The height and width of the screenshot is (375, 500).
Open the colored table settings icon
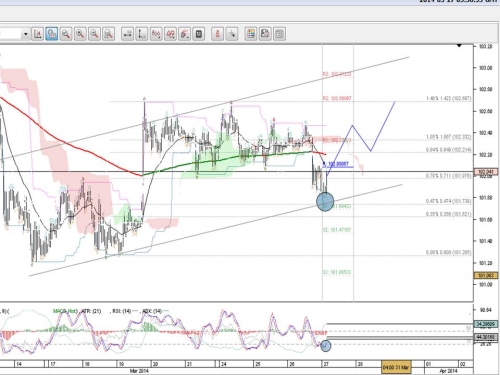click(251, 34)
